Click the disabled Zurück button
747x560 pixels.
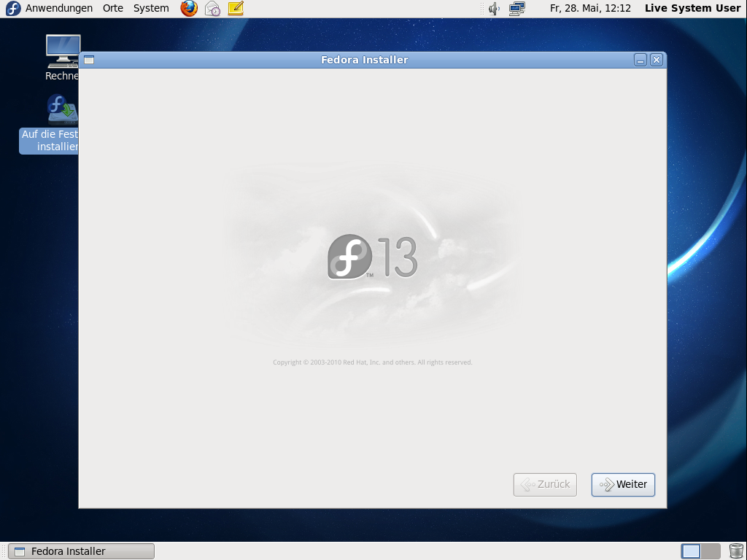point(545,485)
